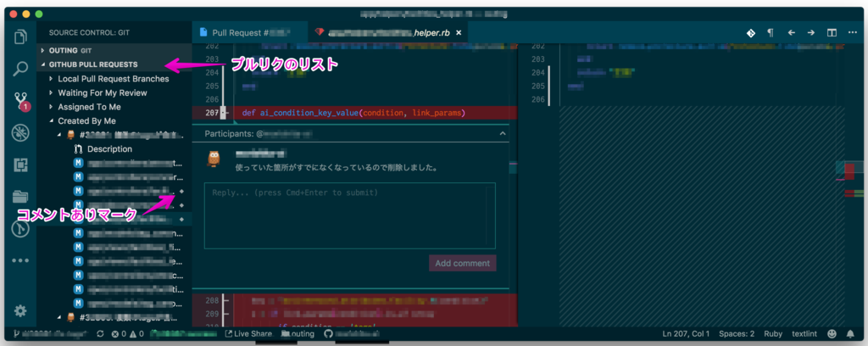Click the SOURCE CONTROL: GIT header
The image size is (868, 346).
(89, 33)
